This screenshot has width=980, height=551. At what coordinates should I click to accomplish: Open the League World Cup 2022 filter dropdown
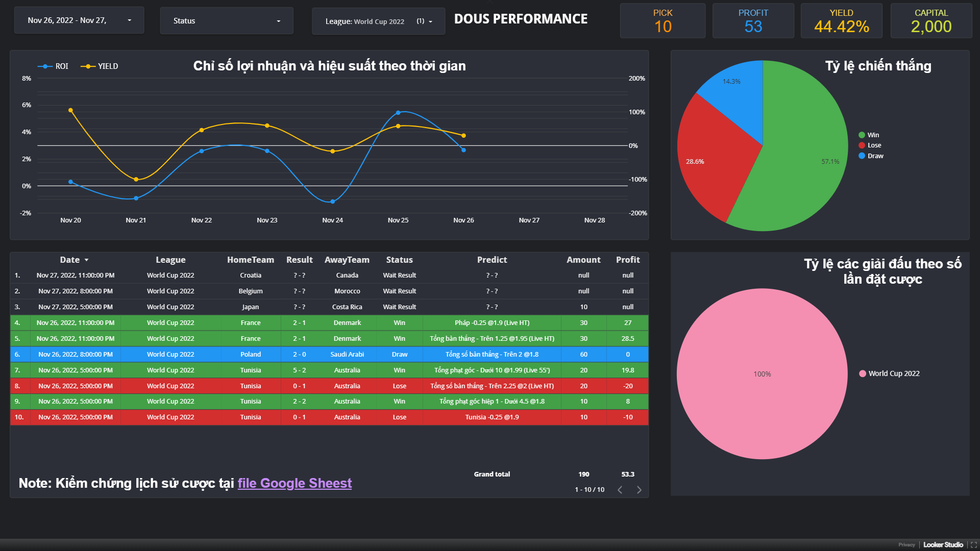click(x=378, y=21)
